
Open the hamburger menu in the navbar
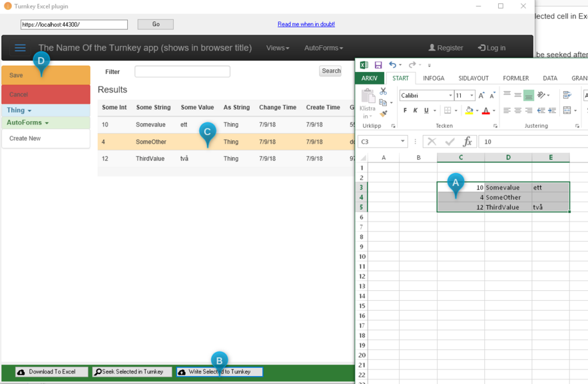[x=20, y=48]
